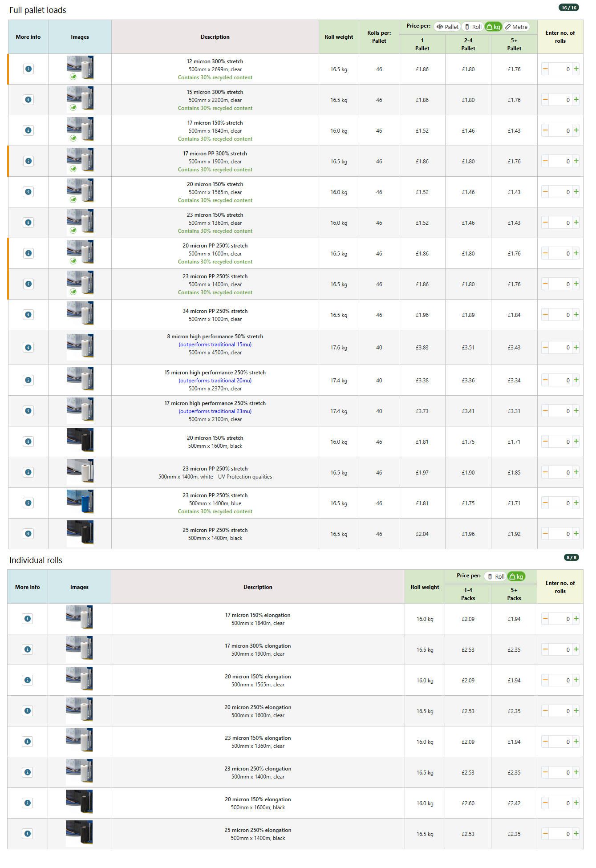Open info for 23 micron white UV Protection row
596x868 pixels.
pyautogui.click(x=28, y=472)
